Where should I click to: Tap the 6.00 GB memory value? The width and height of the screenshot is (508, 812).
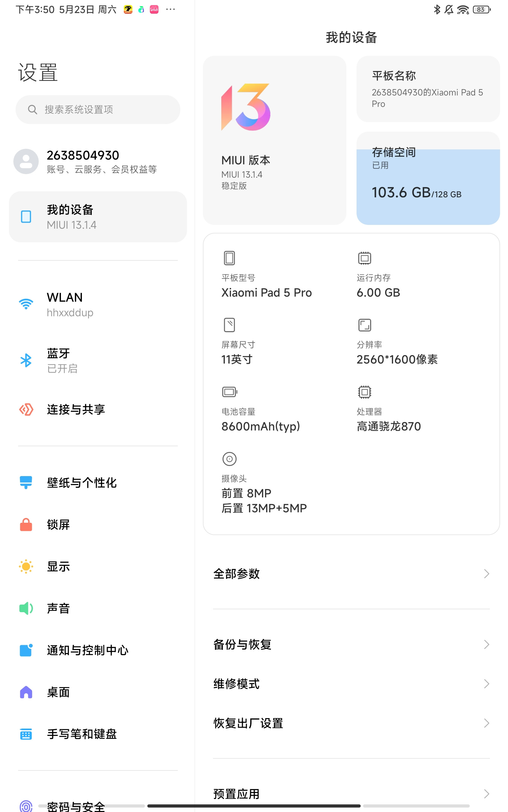pos(378,292)
